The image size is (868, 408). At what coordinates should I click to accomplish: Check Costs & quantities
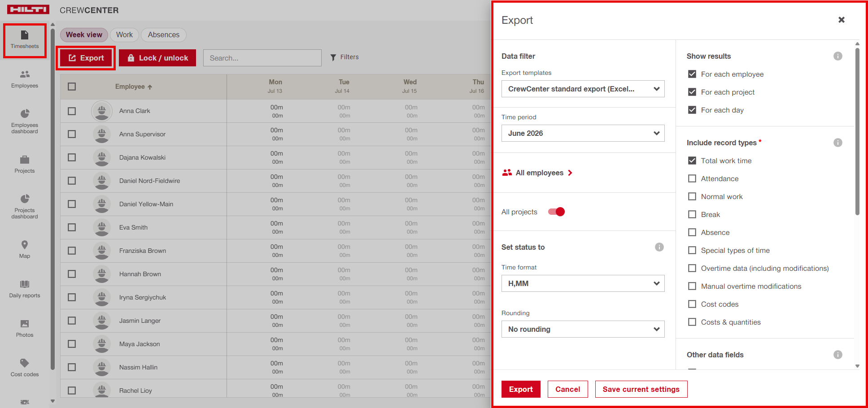692,322
